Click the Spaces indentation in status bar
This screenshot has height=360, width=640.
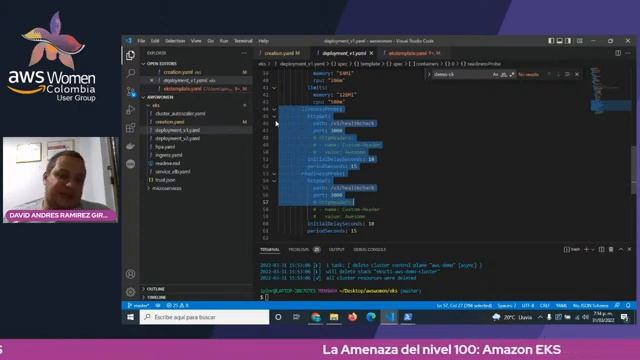[x=507, y=305]
